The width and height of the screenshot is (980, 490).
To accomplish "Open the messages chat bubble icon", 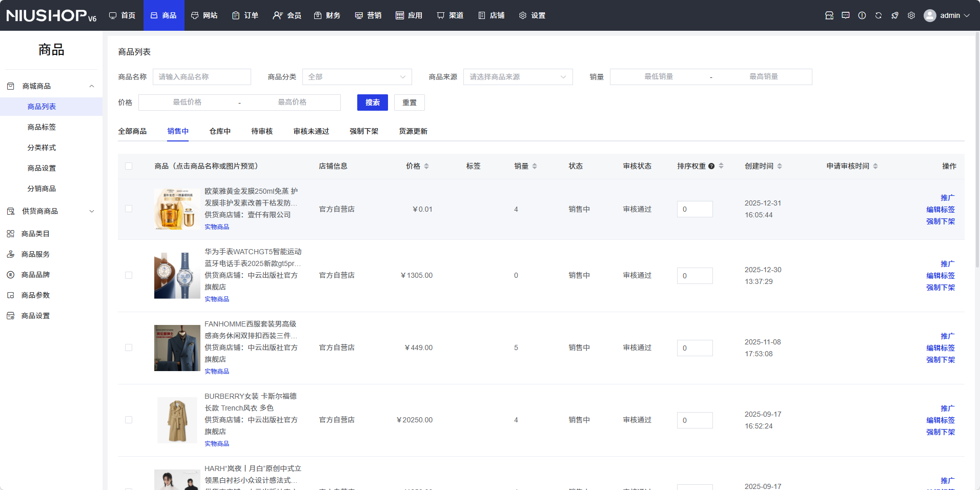I will click(845, 15).
